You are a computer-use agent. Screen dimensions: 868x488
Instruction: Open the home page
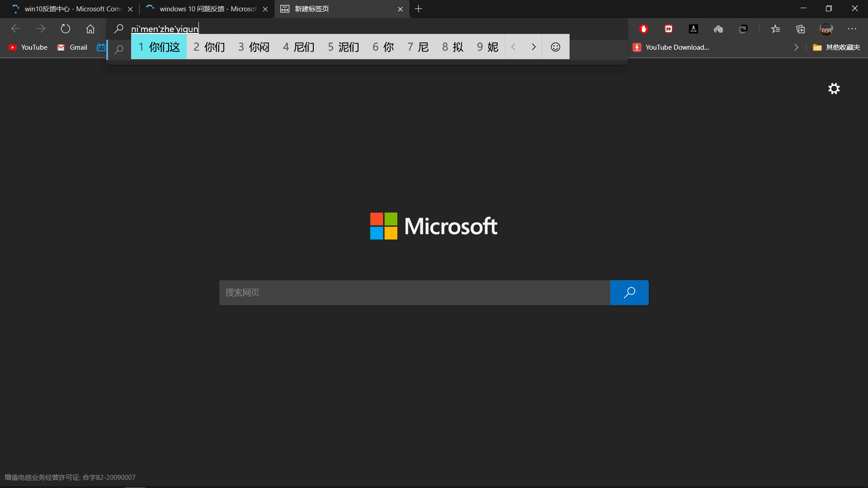[90, 29]
